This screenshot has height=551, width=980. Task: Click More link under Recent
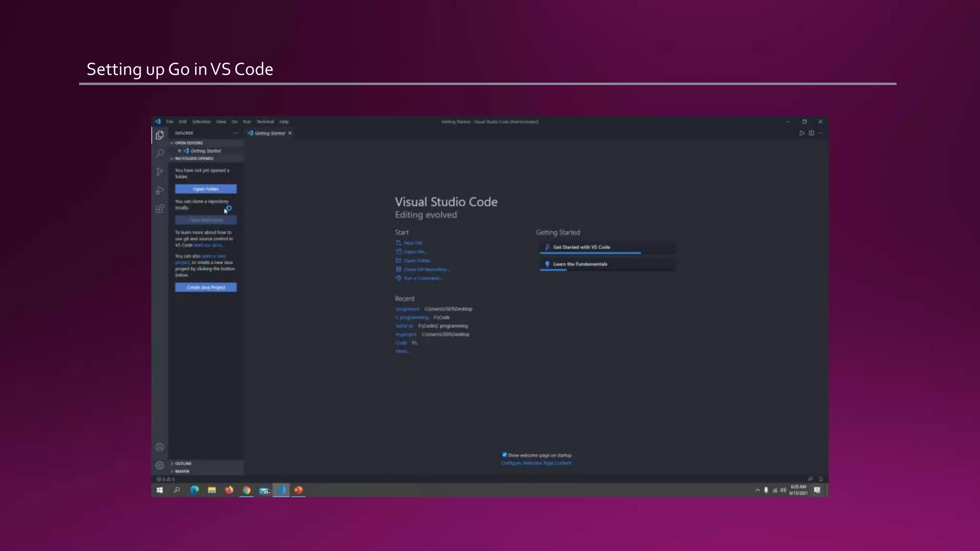[x=402, y=352]
